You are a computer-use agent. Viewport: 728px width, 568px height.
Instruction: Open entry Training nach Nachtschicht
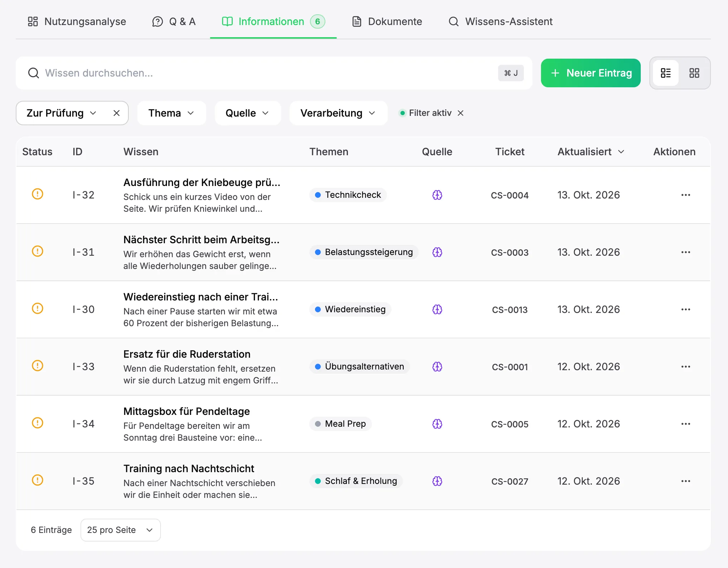[188, 469]
